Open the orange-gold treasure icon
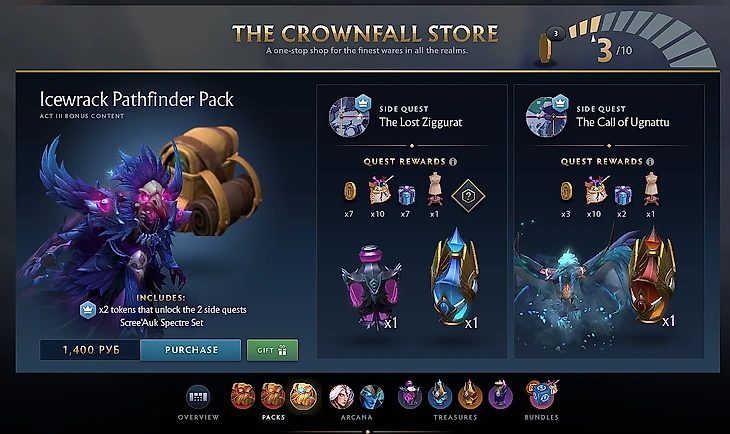The height and width of the screenshot is (434, 730). [470, 395]
